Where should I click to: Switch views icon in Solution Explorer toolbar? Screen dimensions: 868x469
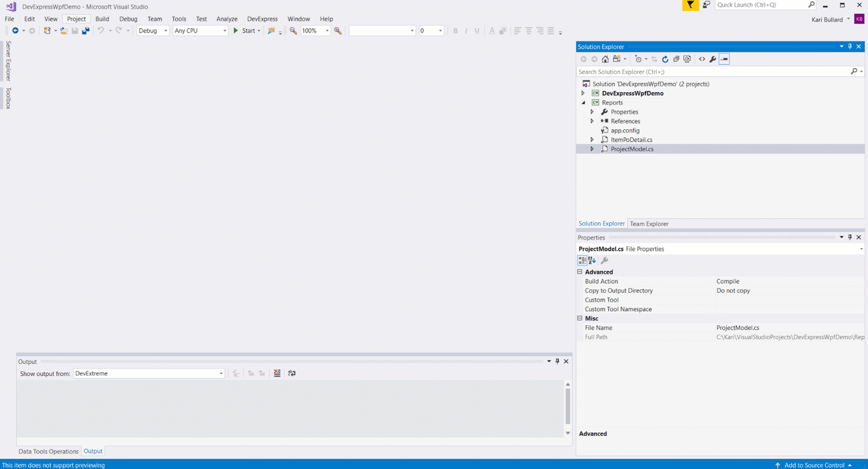click(x=617, y=59)
